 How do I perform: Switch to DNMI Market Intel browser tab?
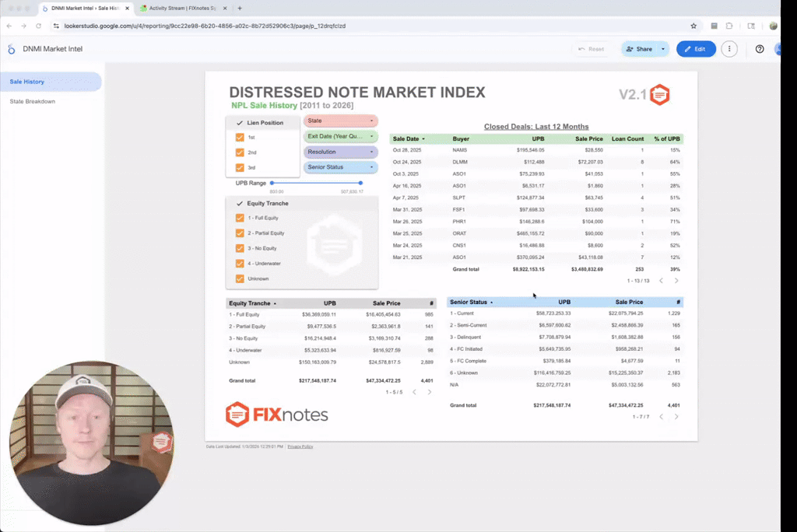pos(85,8)
